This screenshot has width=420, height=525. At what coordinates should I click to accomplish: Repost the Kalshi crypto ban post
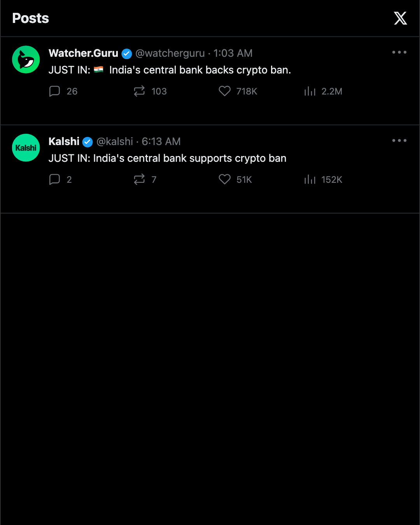pos(139,180)
